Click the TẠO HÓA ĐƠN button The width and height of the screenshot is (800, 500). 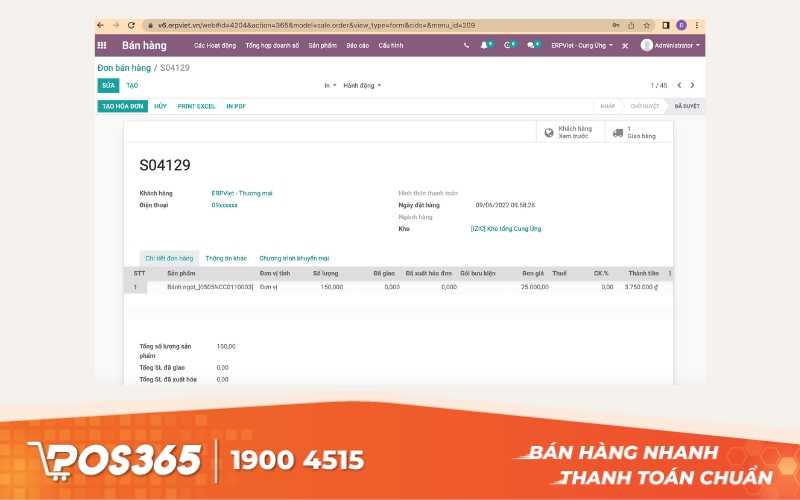(x=122, y=106)
